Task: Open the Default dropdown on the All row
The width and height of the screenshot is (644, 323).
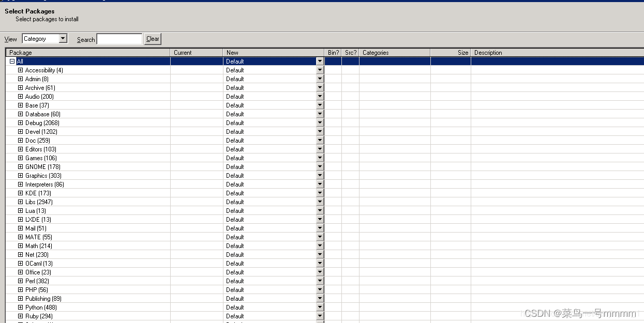Action: point(320,61)
